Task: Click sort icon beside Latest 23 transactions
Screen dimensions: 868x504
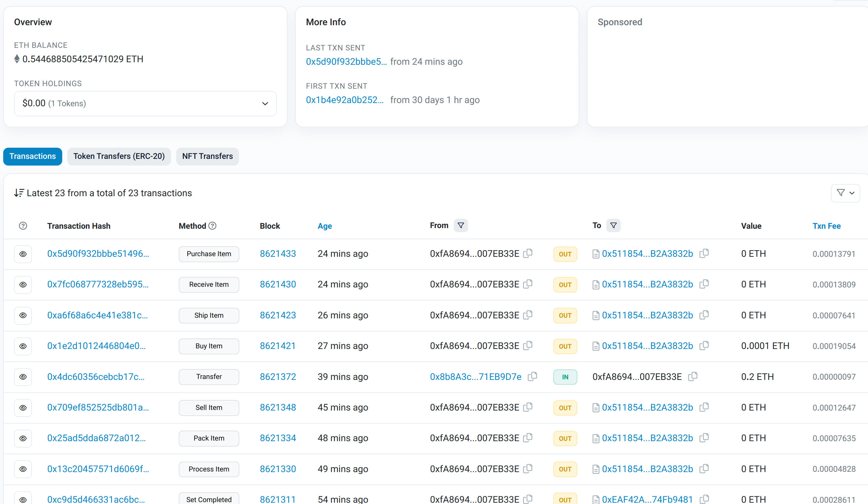Action: click(x=19, y=193)
